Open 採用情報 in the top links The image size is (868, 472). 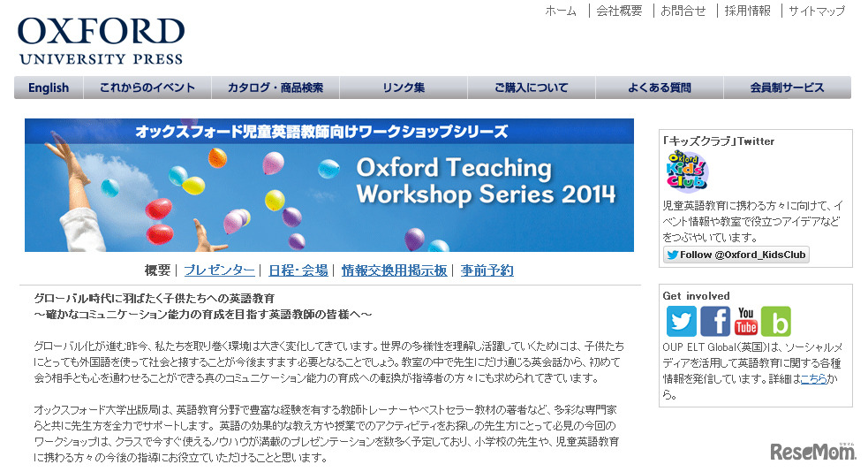point(747,11)
